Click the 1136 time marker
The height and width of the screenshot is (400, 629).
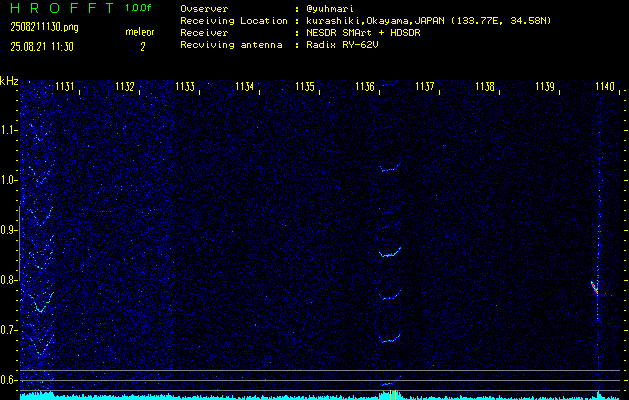365,86
